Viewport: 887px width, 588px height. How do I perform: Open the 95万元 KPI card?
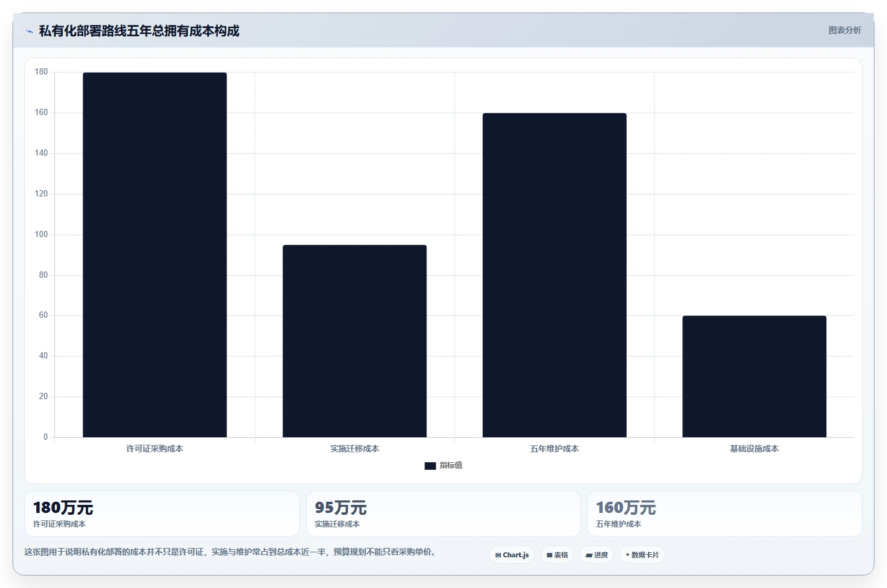443,514
